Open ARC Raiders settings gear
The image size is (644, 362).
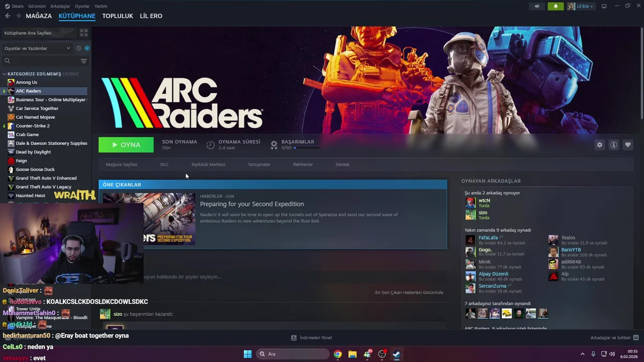point(600,145)
